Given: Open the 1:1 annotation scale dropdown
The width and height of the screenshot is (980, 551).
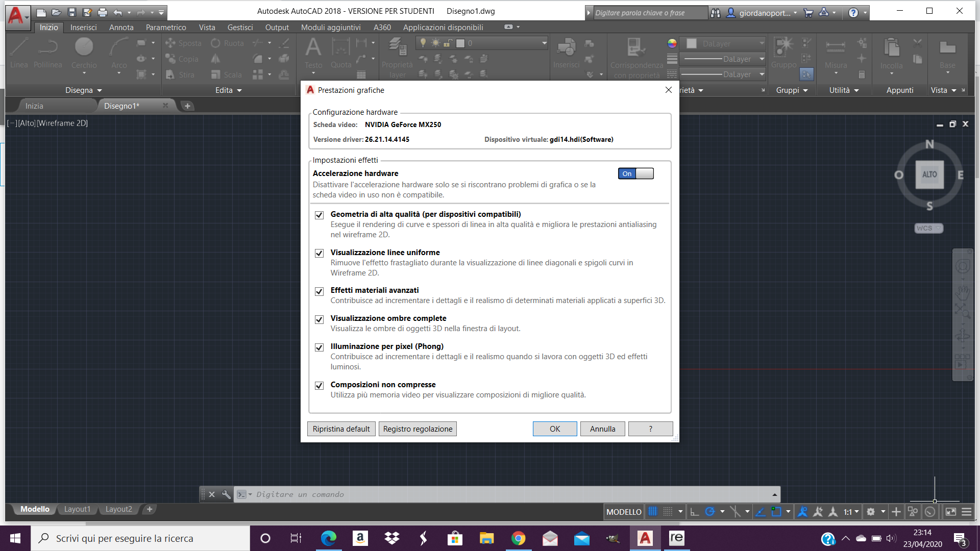Looking at the screenshot, I should 851,512.
